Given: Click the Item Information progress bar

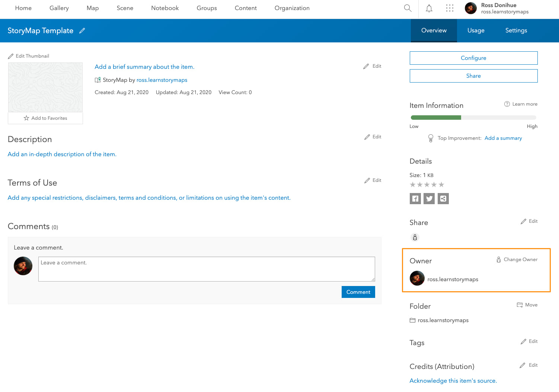Looking at the screenshot, I should coord(473,118).
